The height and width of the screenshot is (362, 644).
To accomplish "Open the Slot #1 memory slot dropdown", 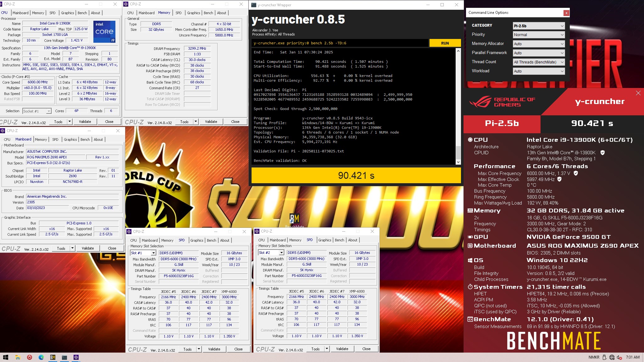I will pyautogui.click(x=143, y=253).
